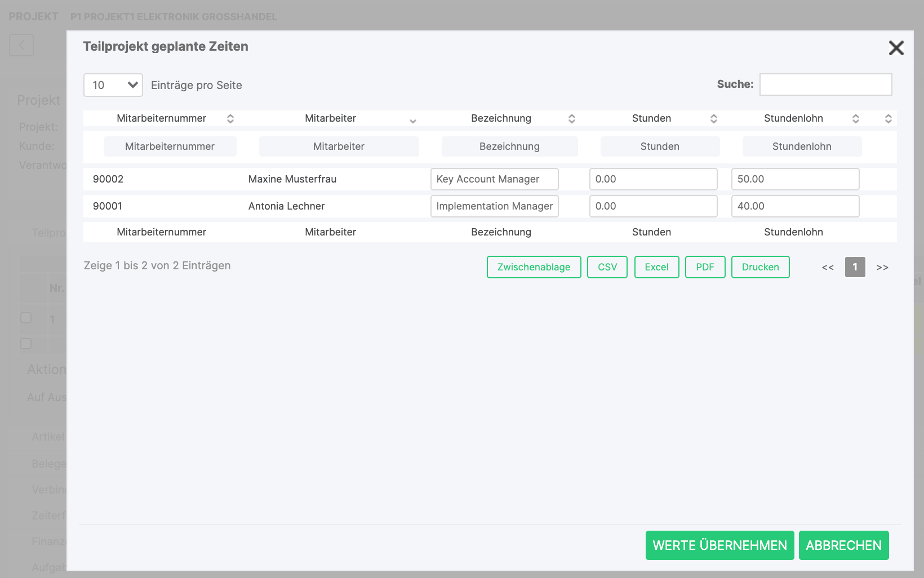
Task: Go to previous page with << arrow
Action: 828,267
